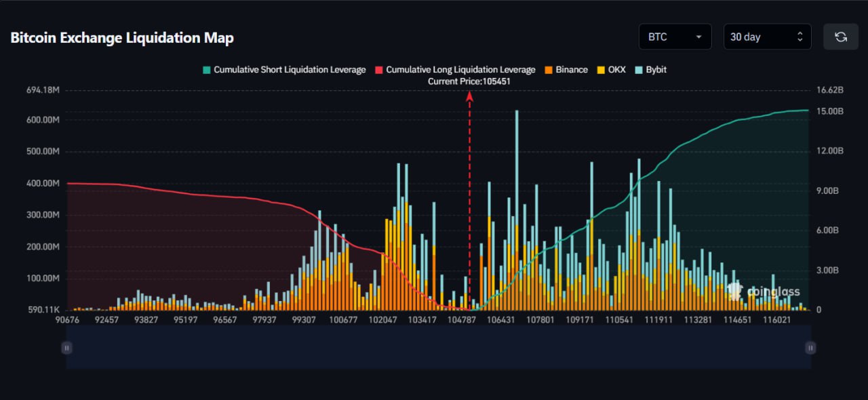Viewport: 868px width, 400px height.
Task: Click the zoom range slider track
Action: (438, 347)
